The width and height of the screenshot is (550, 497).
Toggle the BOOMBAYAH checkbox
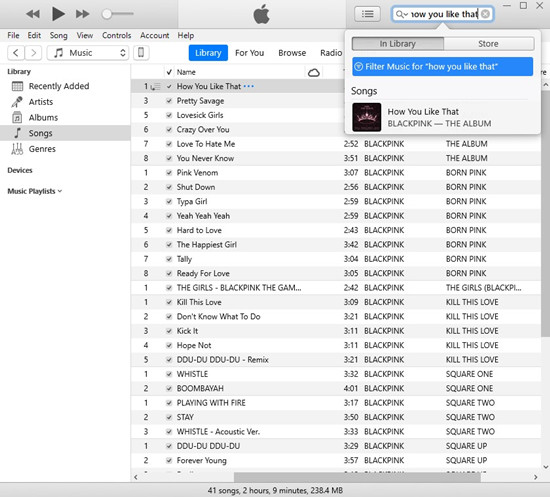tap(169, 389)
